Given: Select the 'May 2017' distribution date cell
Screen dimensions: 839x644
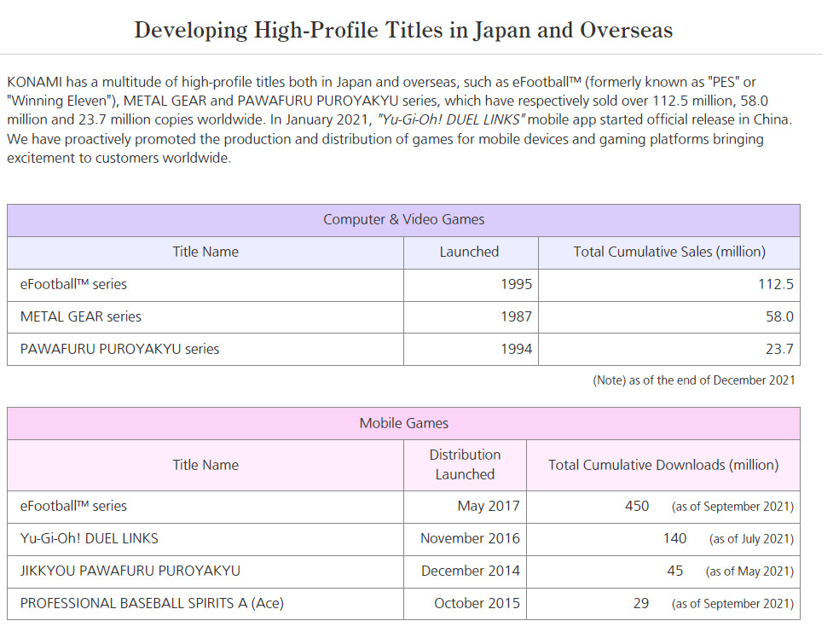Looking at the screenshot, I should pyautogui.click(x=488, y=506).
